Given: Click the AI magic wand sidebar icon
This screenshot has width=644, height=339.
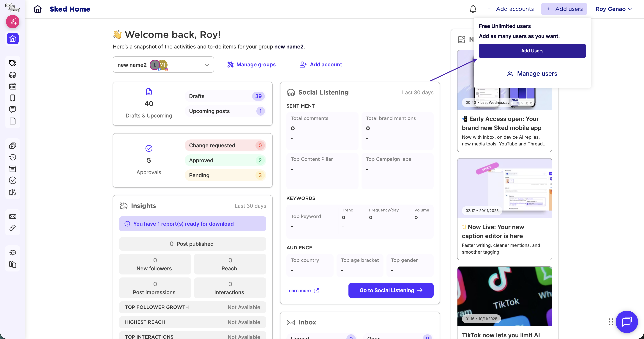Looking at the screenshot, I should coord(12,22).
